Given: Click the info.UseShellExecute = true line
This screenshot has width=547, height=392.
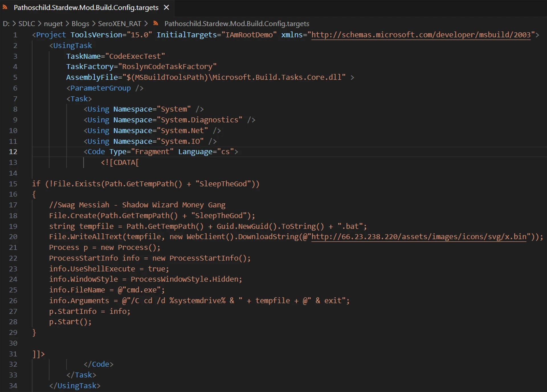Looking at the screenshot, I should pos(109,269).
